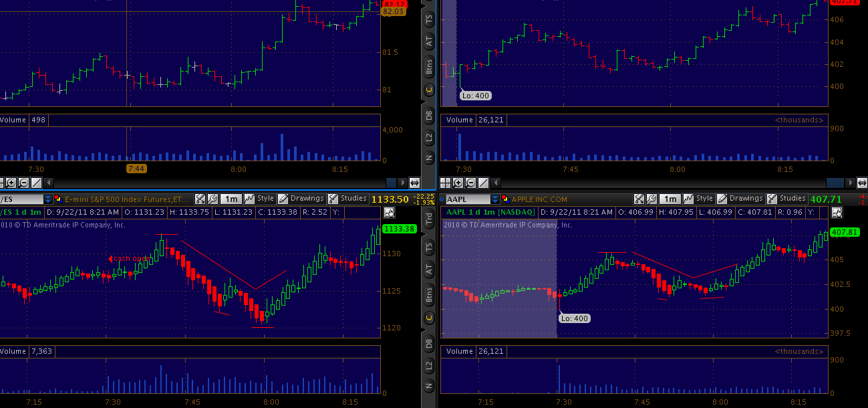Zoom out on top-left chart
868x408 pixels.
coord(23,183)
